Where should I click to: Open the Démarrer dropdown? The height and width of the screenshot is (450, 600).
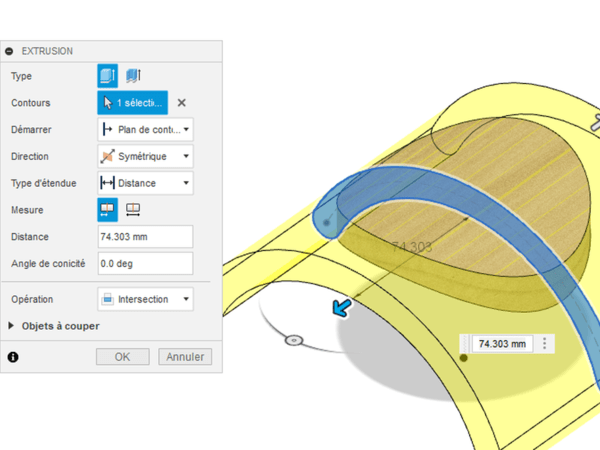pyautogui.click(x=145, y=130)
